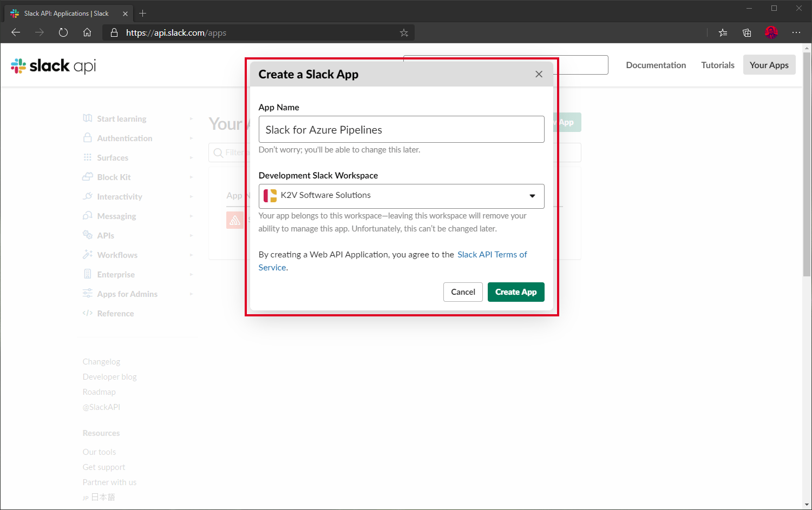Open the Developer blog link
Screen dimensions: 812x510
coord(109,377)
